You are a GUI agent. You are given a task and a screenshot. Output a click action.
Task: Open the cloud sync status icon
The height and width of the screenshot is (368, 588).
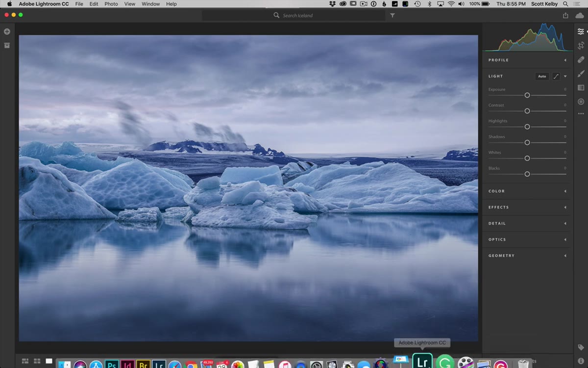580,15
